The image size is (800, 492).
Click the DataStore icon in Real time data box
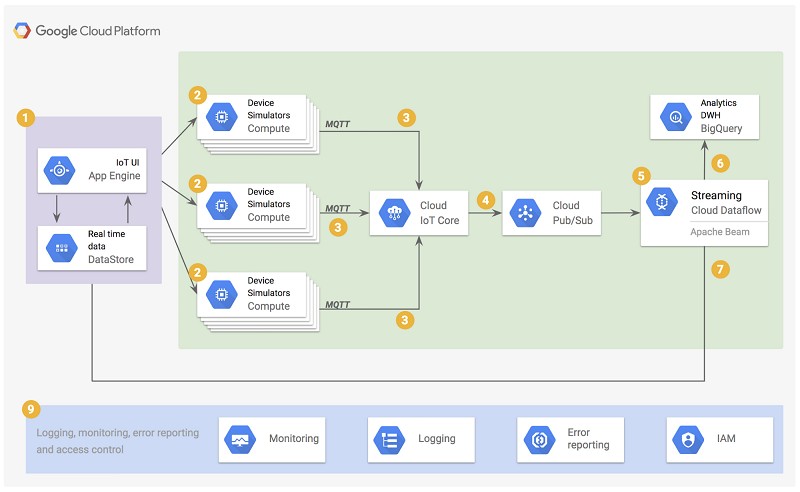pyautogui.click(x=61, y=248)
